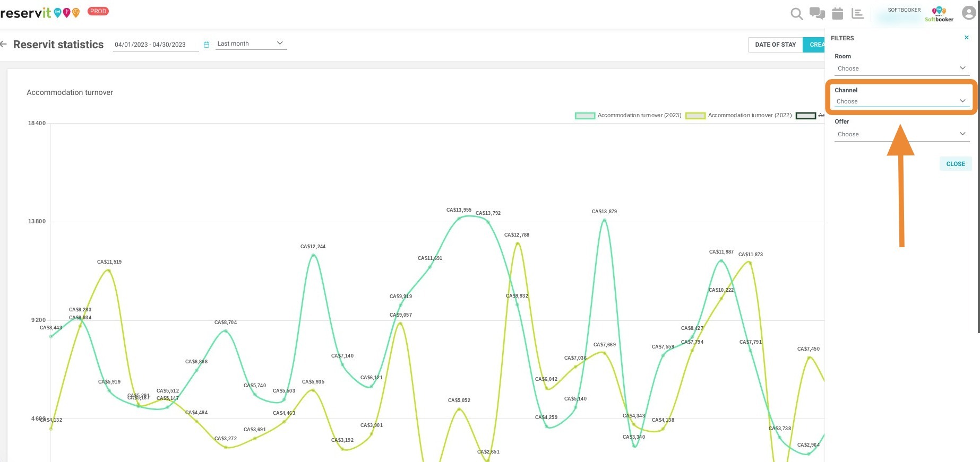980x462 pixels.
Task: Go back with the left arrow
Action: point(4,44)
